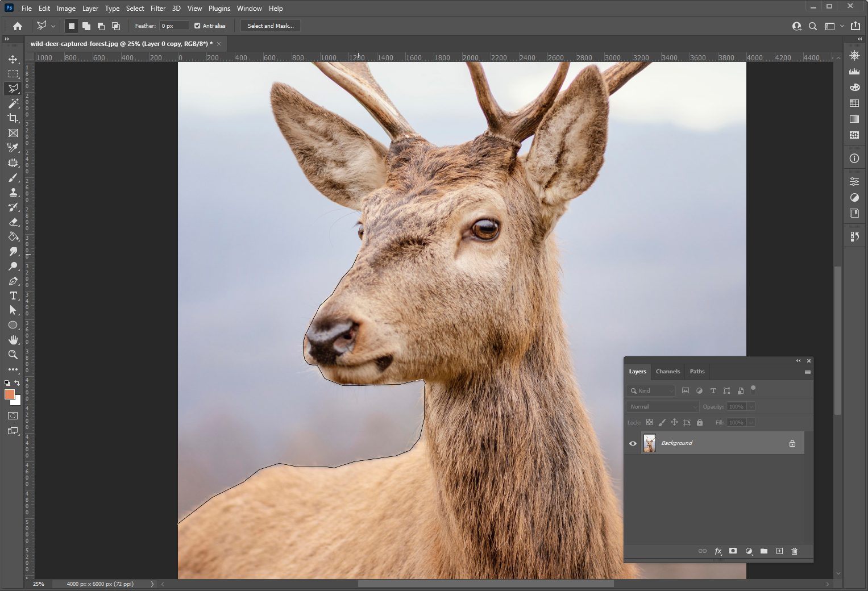Open the Filter menu
This screenshot has height=591, width=868.
158,9
